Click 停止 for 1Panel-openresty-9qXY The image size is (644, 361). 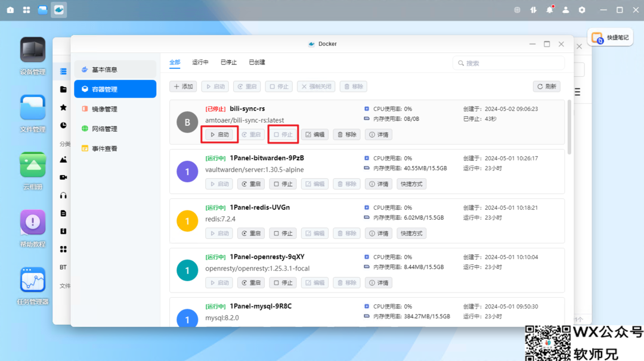pyautogui.click(x=283, y=282)
